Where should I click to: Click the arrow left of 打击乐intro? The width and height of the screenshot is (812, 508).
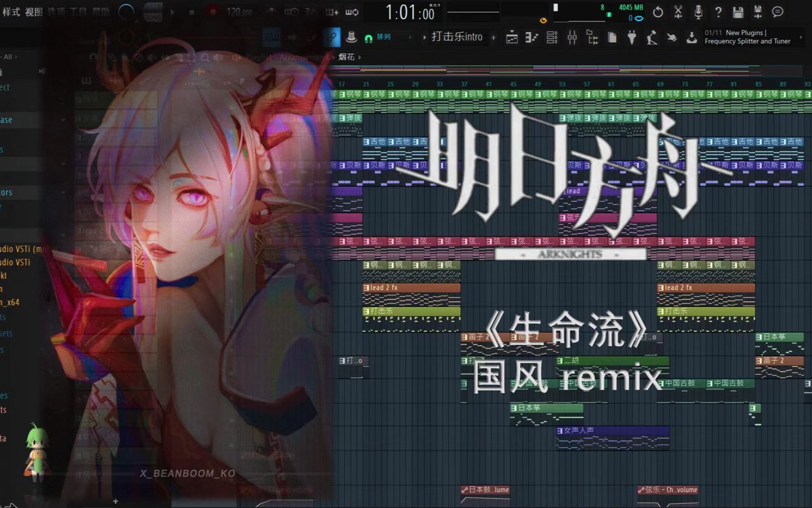pyautogui.click(x=424, y=37)
